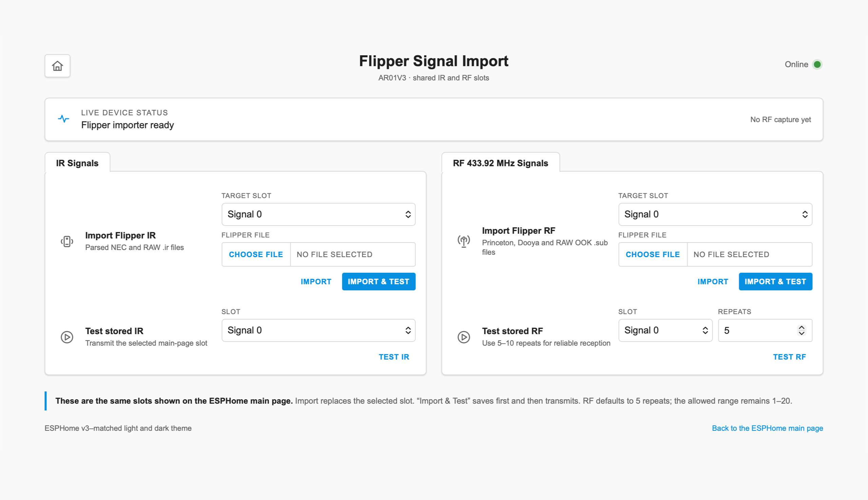Click Import button in IR Signals
The image size is (868, 500).
tap(316, 282)
